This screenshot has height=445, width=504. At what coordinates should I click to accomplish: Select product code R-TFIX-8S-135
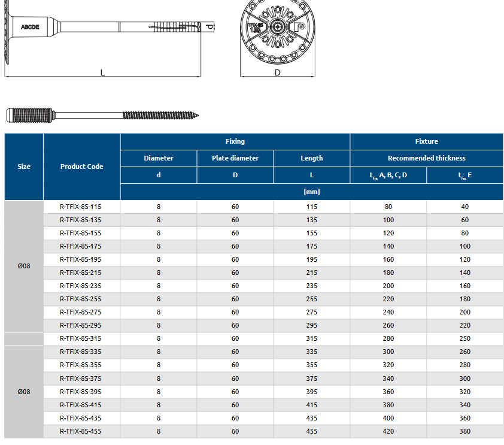pos(80,220)
